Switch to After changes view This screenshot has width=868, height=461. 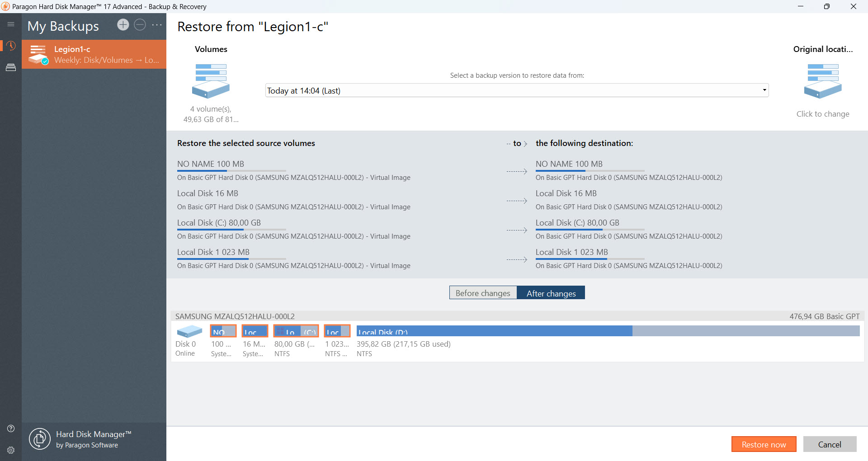(x=551, y=293)
